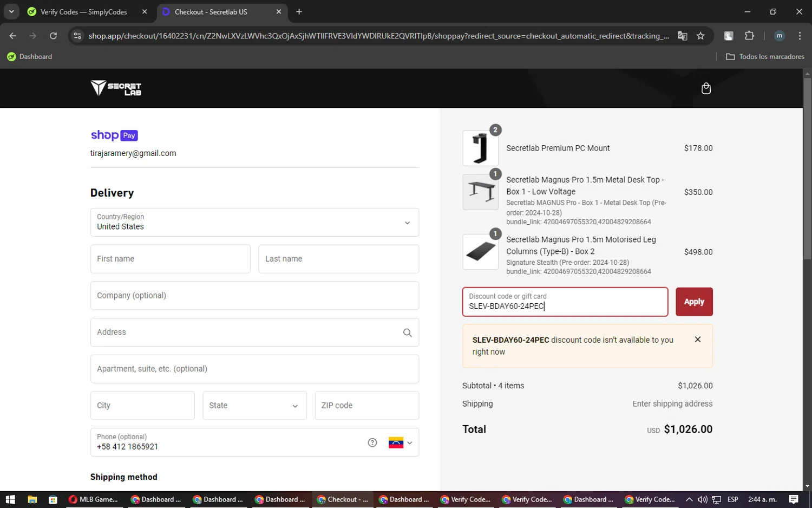Apply the discount code
The width and height of the screenshot is (812, 508).
tap(693, 302)
